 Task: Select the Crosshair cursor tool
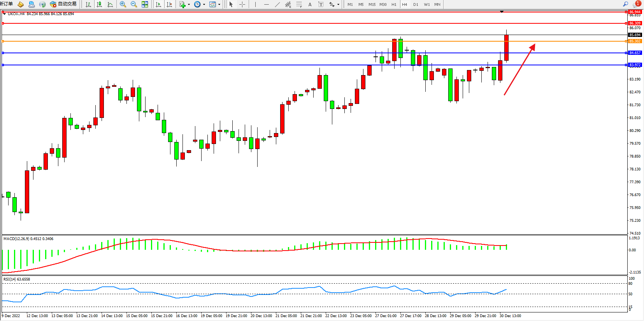[242, 4]
